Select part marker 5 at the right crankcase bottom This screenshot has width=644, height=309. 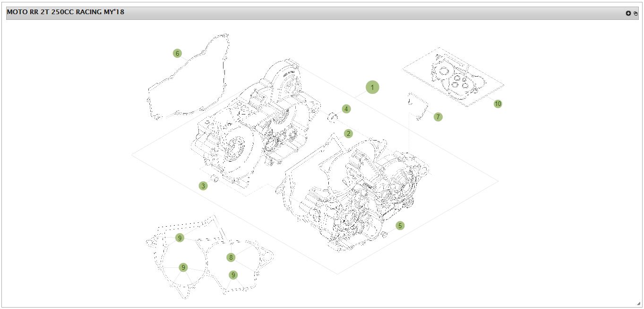coord(400,226)
